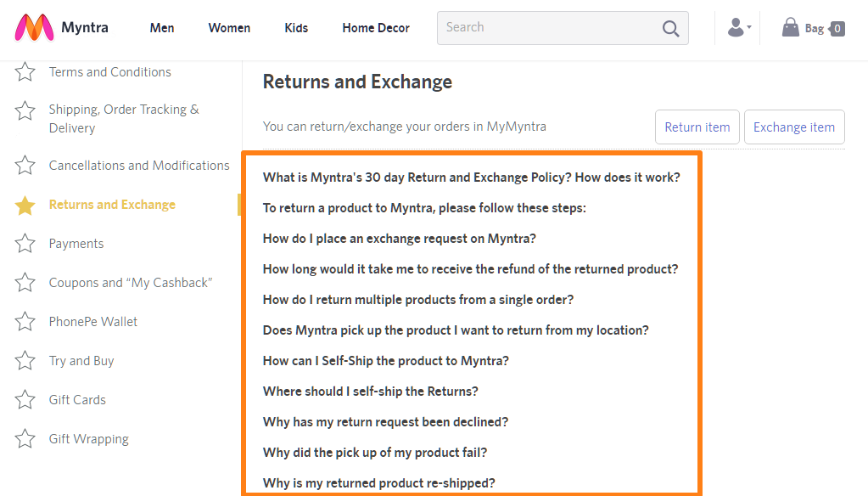868x496 pixels.
Task: Open Shipping, Order Tracking & Delivery topic
Action: pyautogui.click(x=124, y=119)
